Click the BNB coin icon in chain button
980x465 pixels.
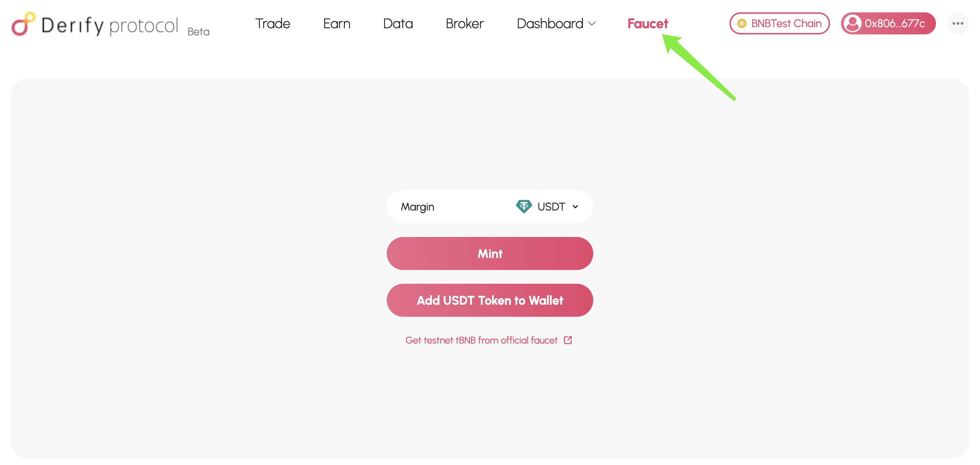point(742,24)
